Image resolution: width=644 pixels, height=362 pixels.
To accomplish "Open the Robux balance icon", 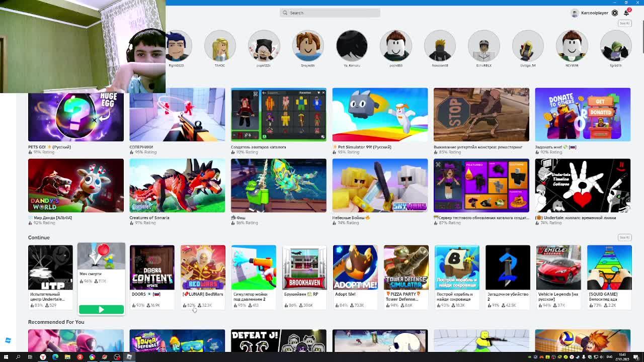I will [615, 13].
